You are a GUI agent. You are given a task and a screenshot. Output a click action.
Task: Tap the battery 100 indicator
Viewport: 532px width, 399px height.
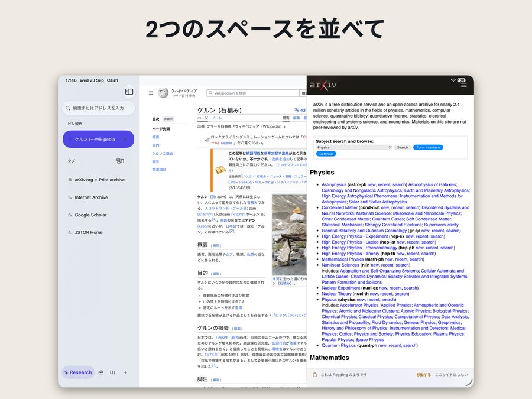pos(461,80)
